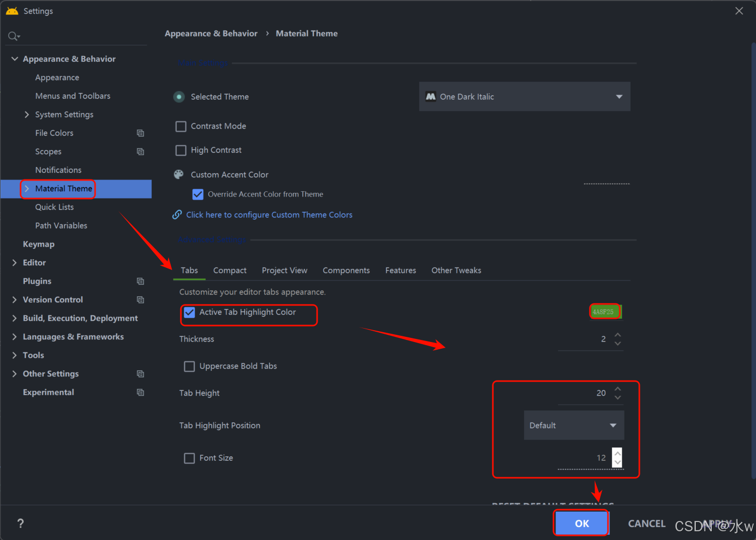The height and width of the screenshot is (540, 756).
Task: Decrease the Thickness value with down arrow
Action: click(x=618, y=343)
